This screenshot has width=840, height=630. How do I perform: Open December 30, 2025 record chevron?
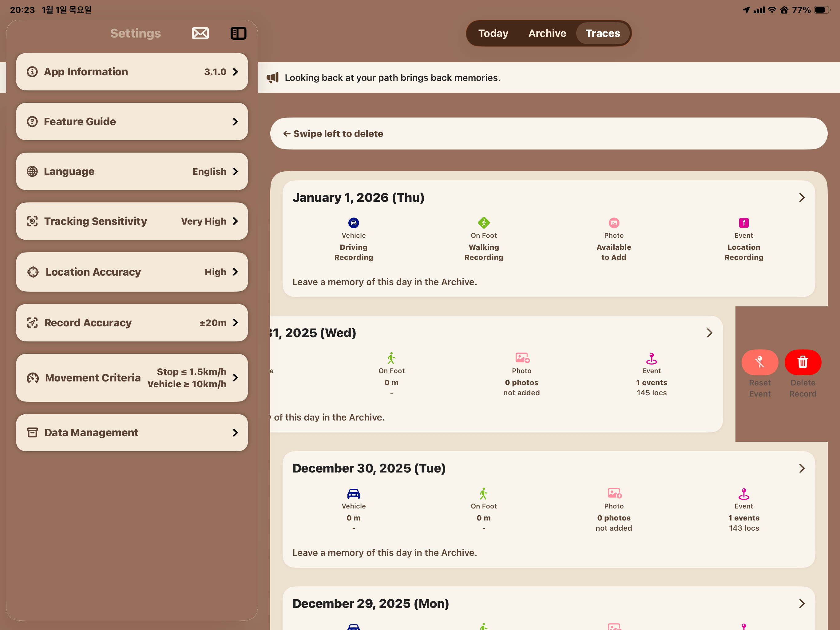[x=802, y=468]
